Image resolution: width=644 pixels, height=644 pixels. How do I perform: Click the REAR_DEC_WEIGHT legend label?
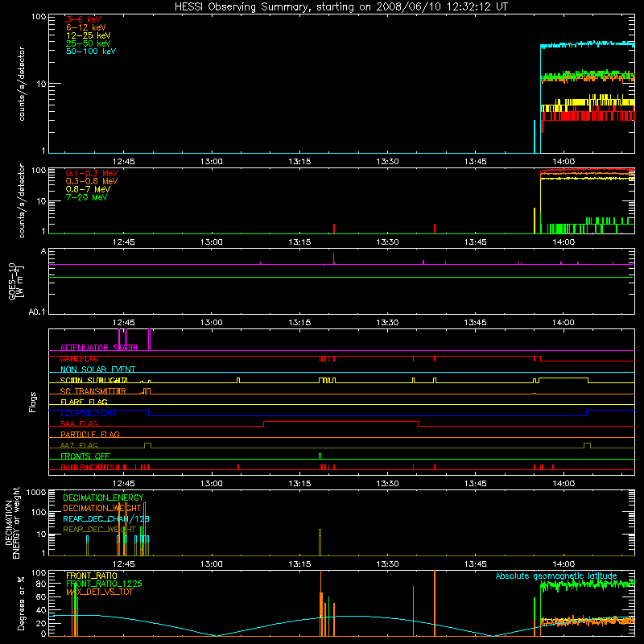(x=99, y=530)
